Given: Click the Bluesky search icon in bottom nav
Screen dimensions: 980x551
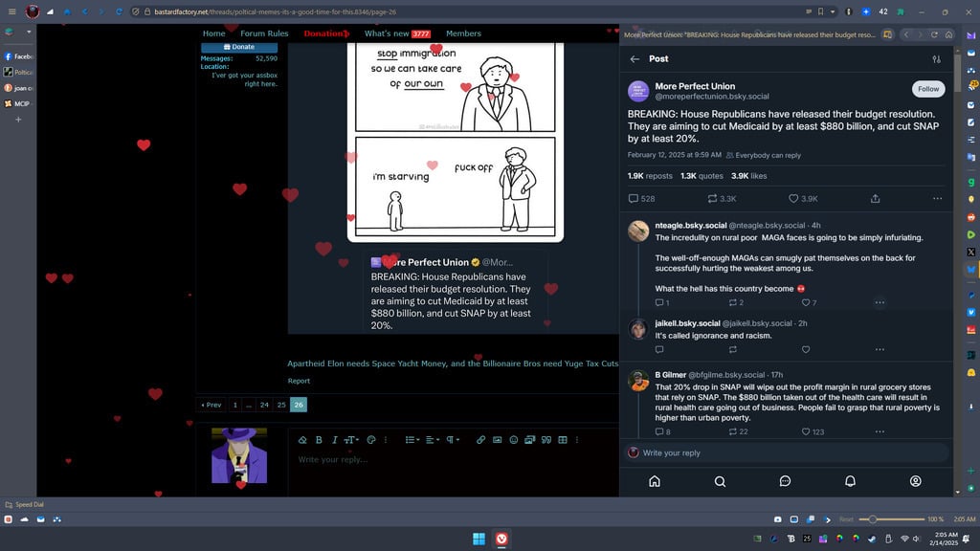Looking at the screenshot, I should [720, 481].
